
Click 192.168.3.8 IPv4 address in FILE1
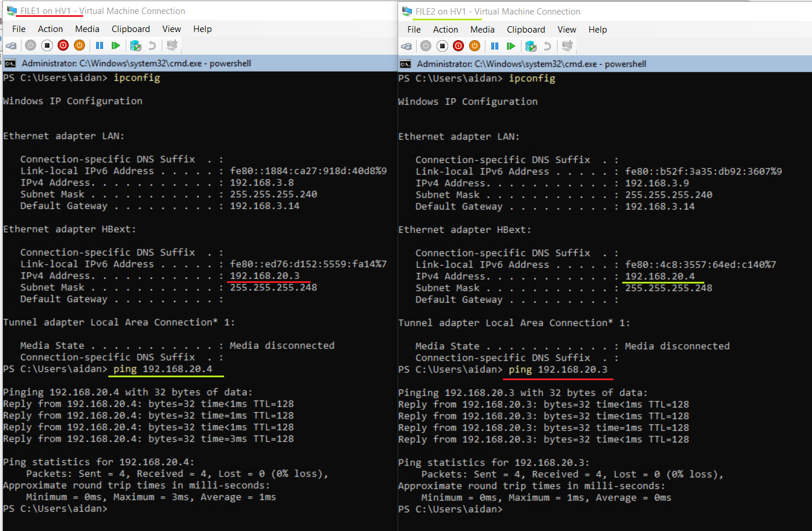[261, 182]
